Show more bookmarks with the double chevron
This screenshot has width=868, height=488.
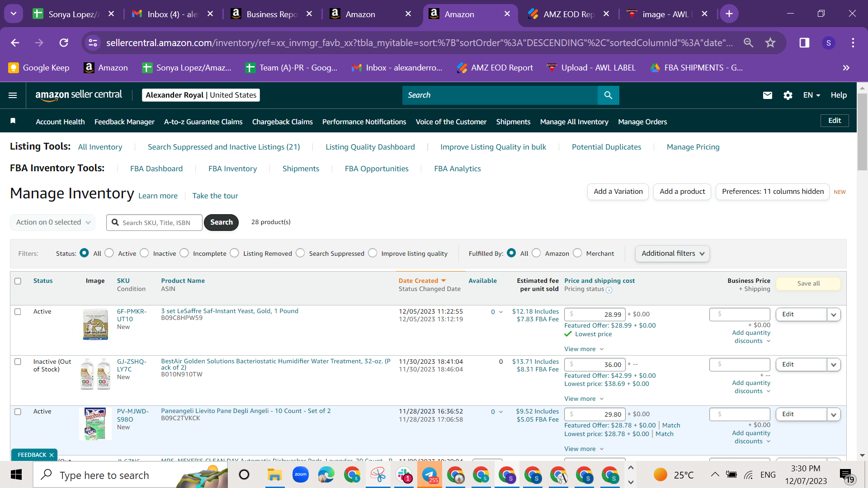coord(846,68)
